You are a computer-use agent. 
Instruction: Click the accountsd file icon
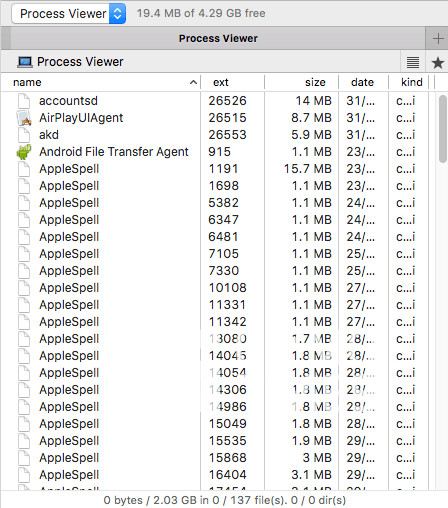[24, 101]
